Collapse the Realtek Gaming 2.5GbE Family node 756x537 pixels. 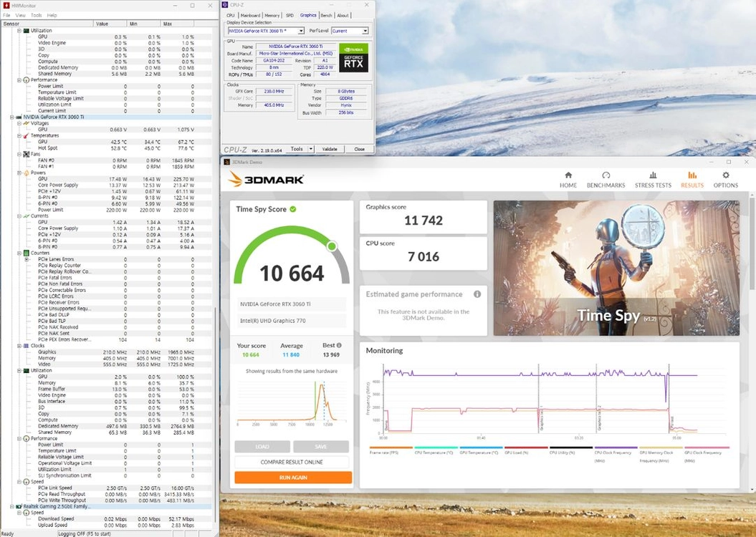[12, 507]
